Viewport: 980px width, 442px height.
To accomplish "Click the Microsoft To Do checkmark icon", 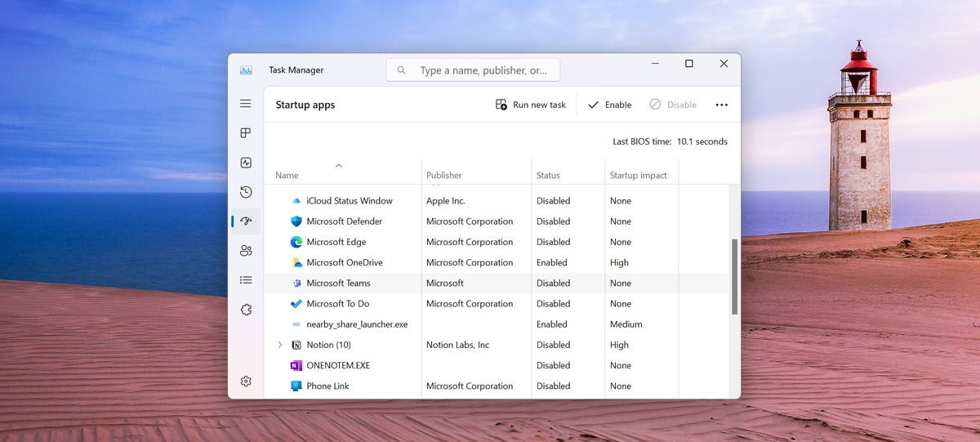I will pyautogui.click(x=296, y=304).
